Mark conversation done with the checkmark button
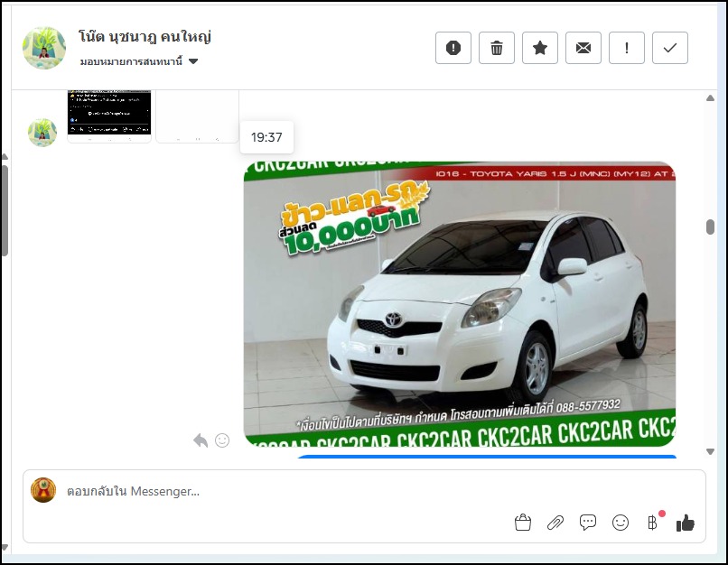728x565 pixels. [x=670, y=48]
